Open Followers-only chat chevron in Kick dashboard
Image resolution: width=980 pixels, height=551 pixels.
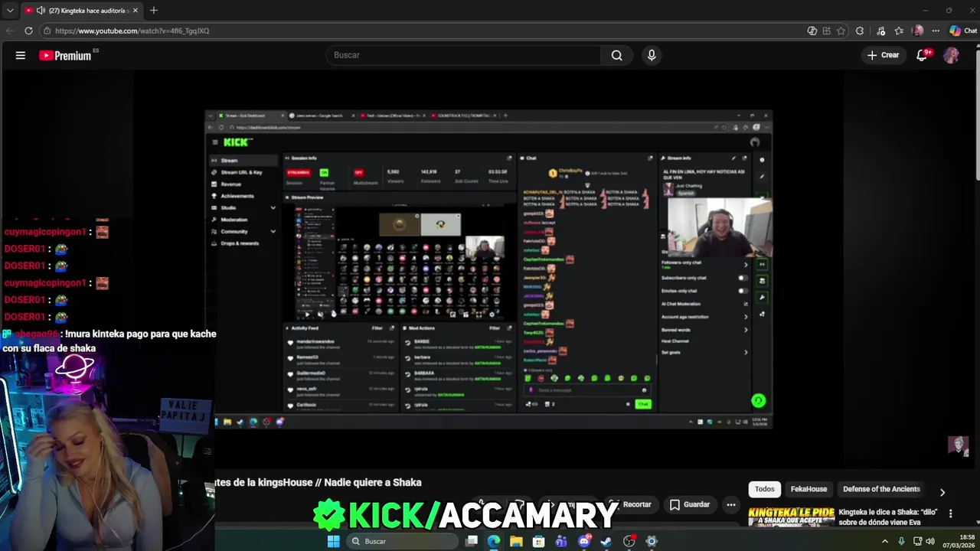[x=746, y=265]
